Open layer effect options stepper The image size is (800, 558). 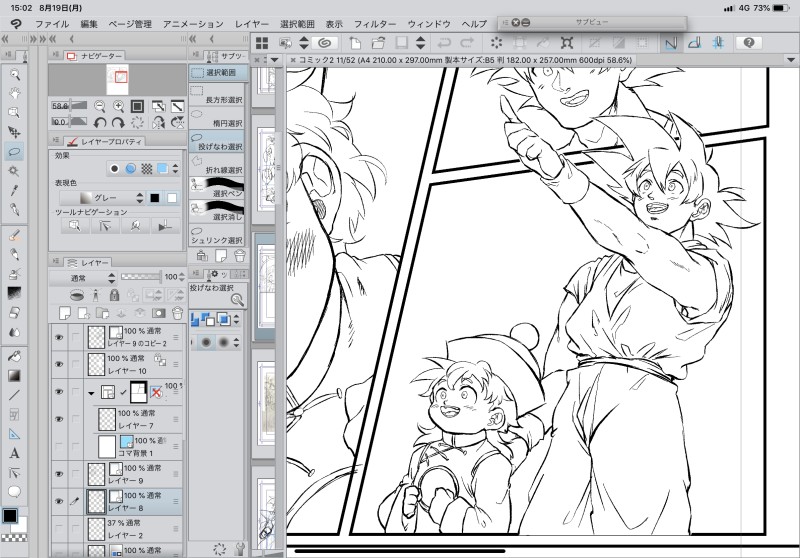(x=176, y=168)
